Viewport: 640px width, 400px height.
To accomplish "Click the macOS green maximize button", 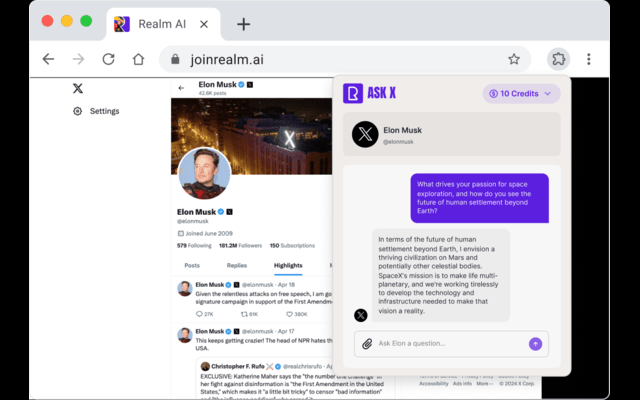I will pyautogui.click(x=86, y=21).
